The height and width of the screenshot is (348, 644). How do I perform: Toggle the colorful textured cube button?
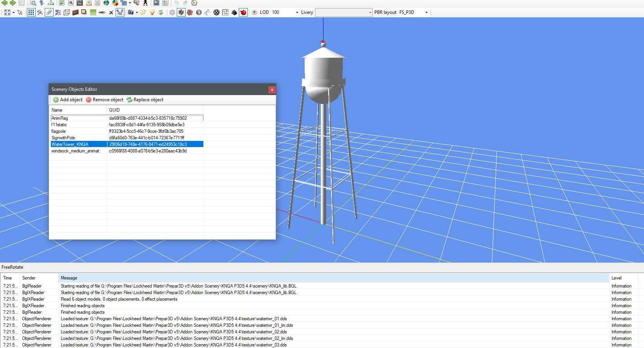click(x=181, y=12)
